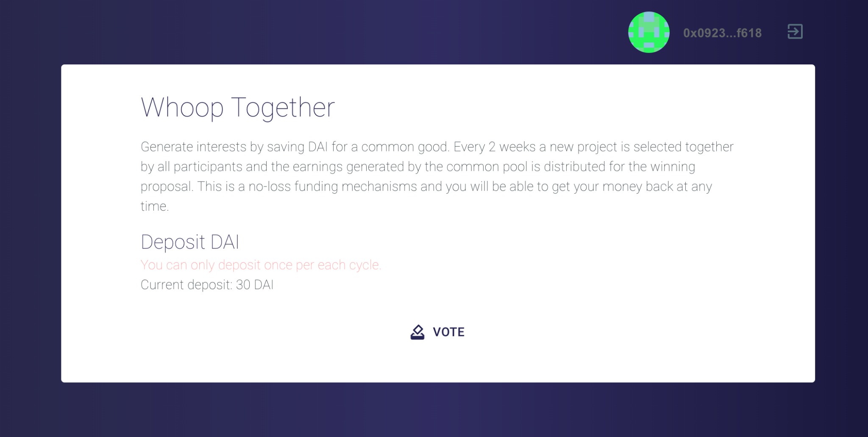The image size is (868, 437).
Task: Open voting with the VOTE label
Action: click(x=448, y=332)
